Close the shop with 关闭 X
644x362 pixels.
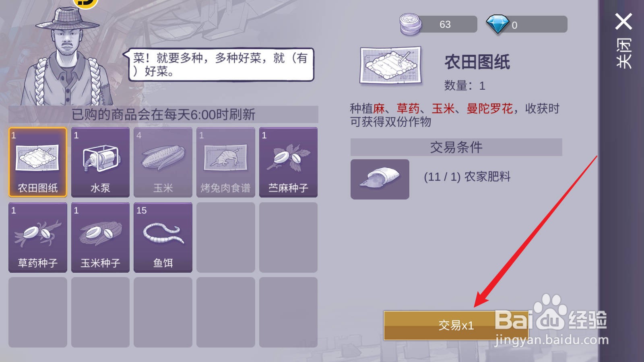click(623, 40)
